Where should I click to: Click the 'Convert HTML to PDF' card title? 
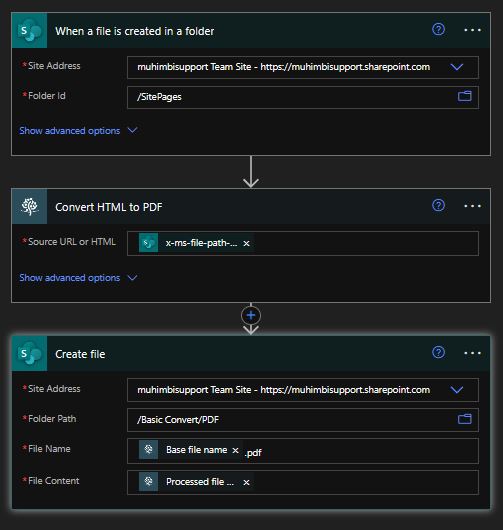pyautogui.click(x=109, y=207)
